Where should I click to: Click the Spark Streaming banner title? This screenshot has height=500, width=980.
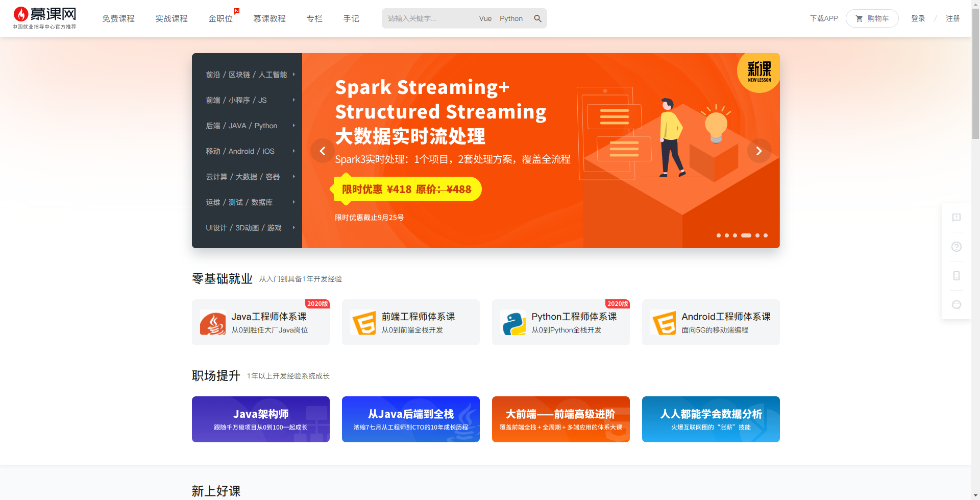(x=441, y=112)
